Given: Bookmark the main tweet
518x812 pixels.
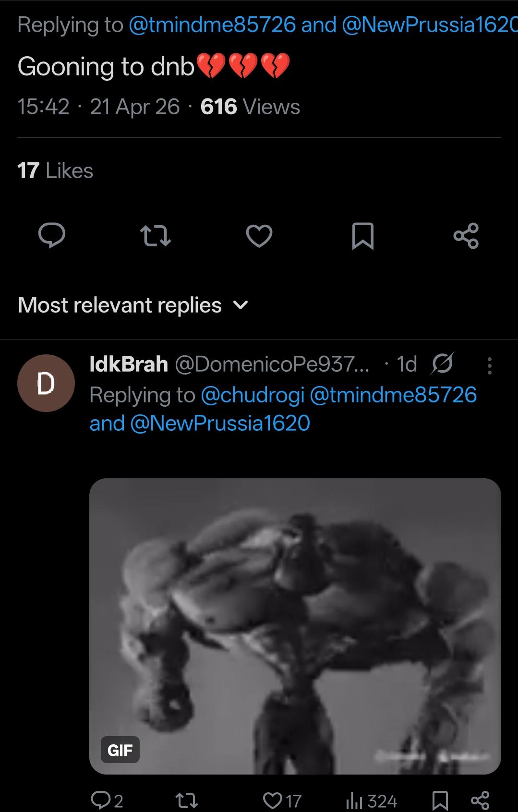Looking at the screenshot, I should [362, 236].
